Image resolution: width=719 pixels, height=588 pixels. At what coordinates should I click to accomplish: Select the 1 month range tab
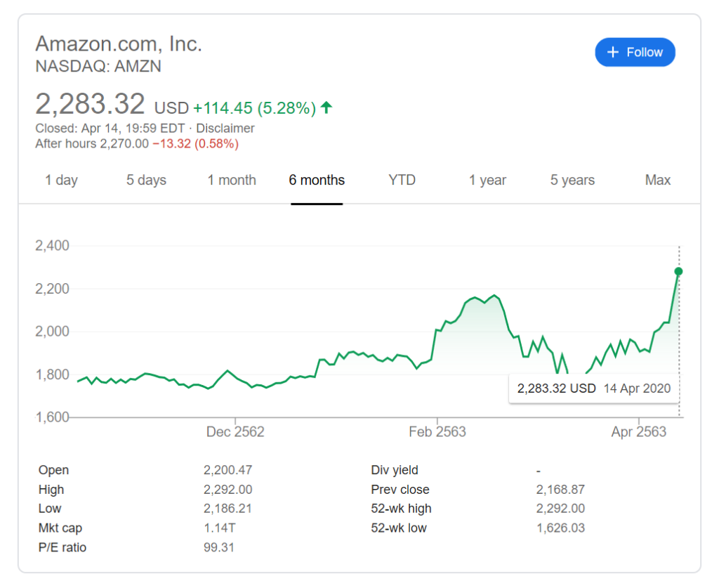[232, 181]
